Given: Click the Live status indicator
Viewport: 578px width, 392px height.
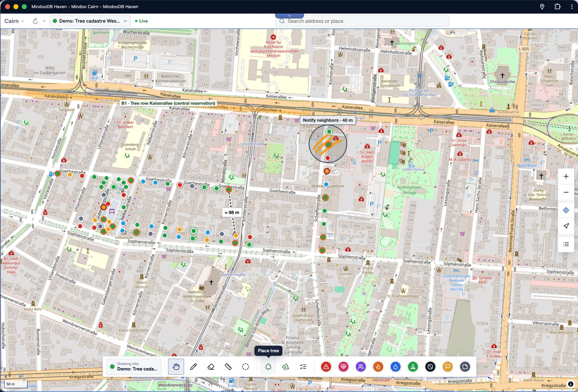Looking at the screenshot, I should pyautogui.click(x=141, y=21).
